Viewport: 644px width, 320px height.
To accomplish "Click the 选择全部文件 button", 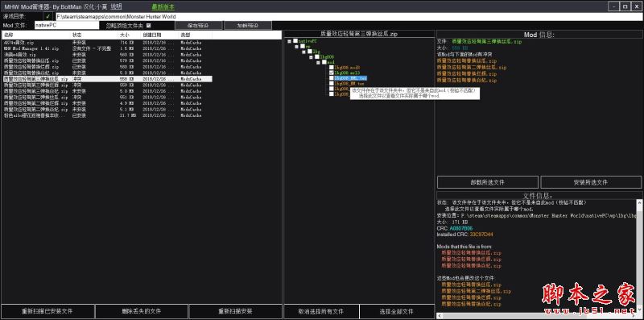I will pos(397,311).
